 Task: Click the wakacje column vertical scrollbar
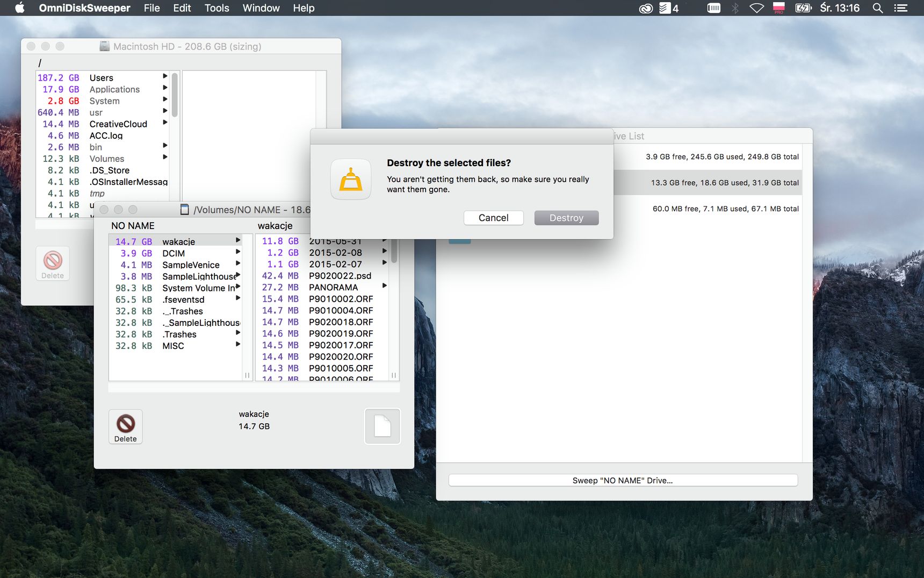click(394, 251)
